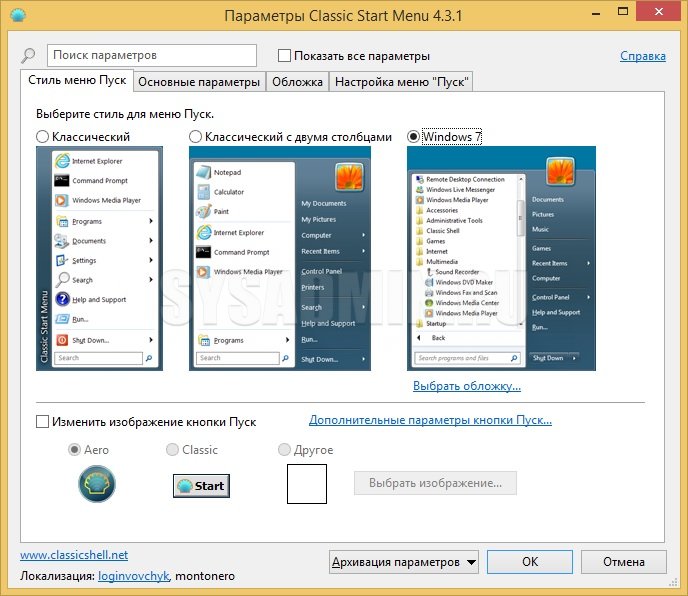Image resolution: width=688 pixels, height=596 pixels.
Task: Click the Classic Start button image
Action: coord(201,486)
